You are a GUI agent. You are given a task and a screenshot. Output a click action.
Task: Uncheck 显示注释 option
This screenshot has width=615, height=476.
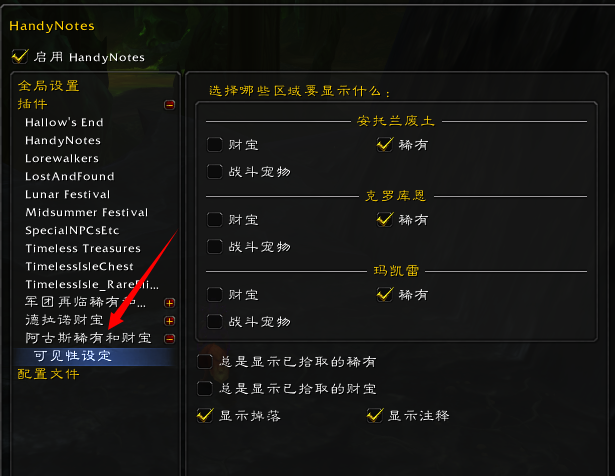(375, 416)
